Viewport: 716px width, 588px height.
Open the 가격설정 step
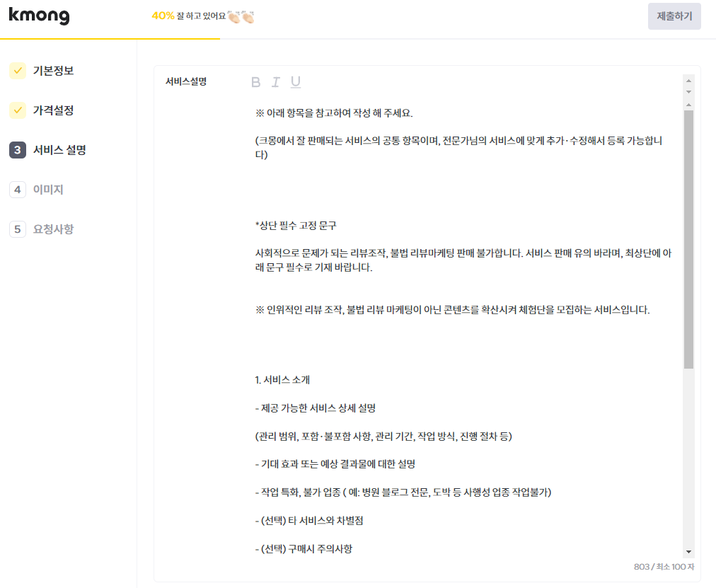(x=54, y=110)
